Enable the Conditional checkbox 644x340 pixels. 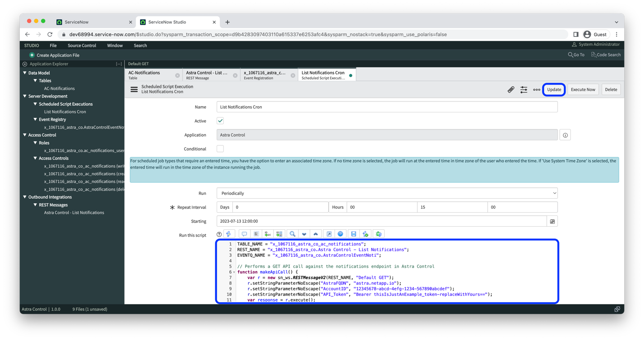point(220,149)
